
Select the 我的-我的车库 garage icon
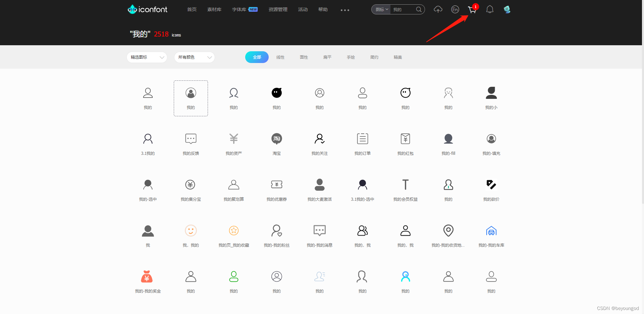click(491, 231)
